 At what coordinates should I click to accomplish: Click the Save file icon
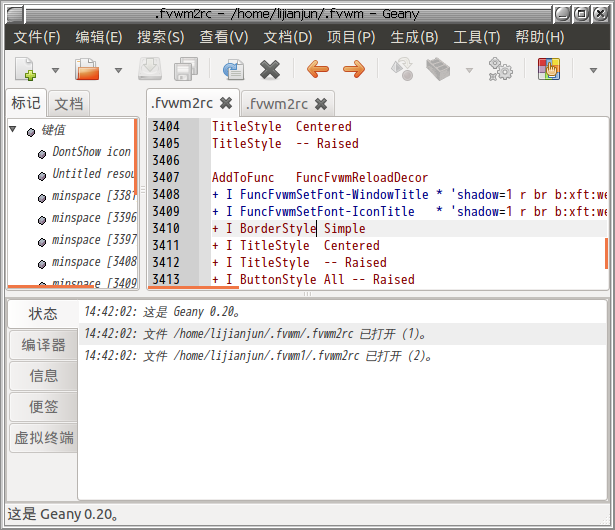click(x=150, y=69)
